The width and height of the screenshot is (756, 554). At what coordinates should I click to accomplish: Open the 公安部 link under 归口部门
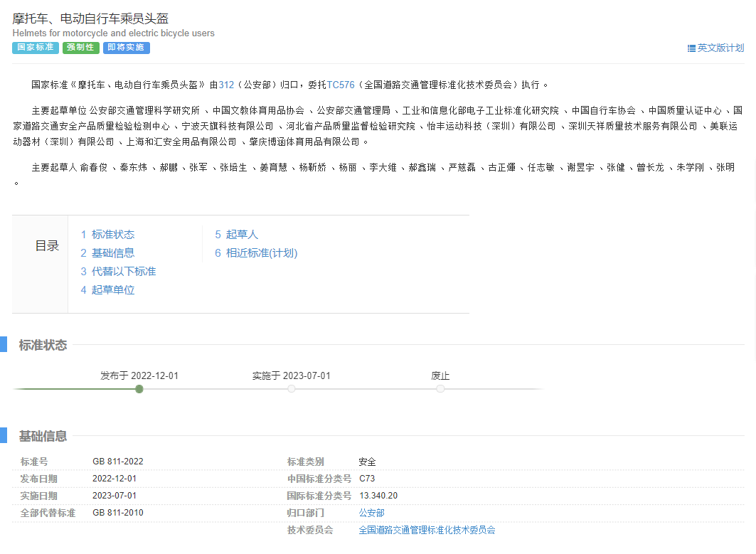tap(372, 513)
